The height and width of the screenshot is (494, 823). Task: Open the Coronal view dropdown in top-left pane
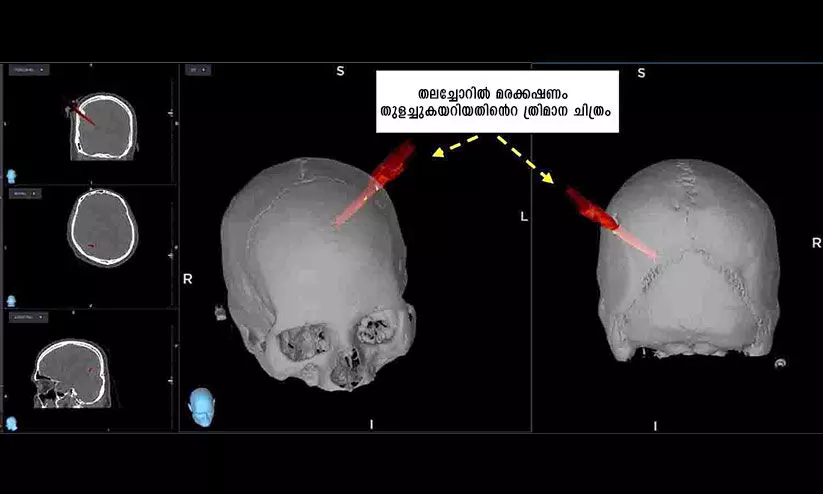(x=29, y=70)
